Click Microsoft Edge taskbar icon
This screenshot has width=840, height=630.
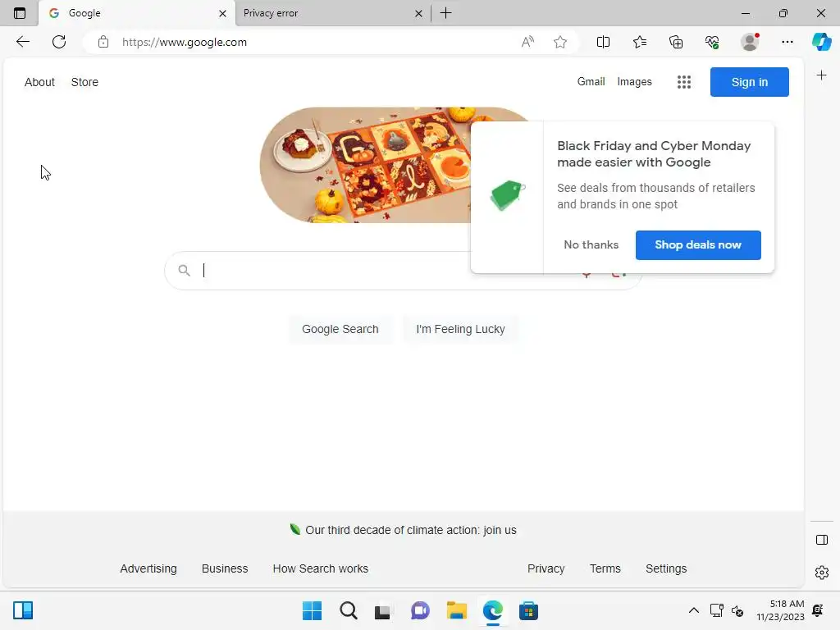click(x=492, y=610)
